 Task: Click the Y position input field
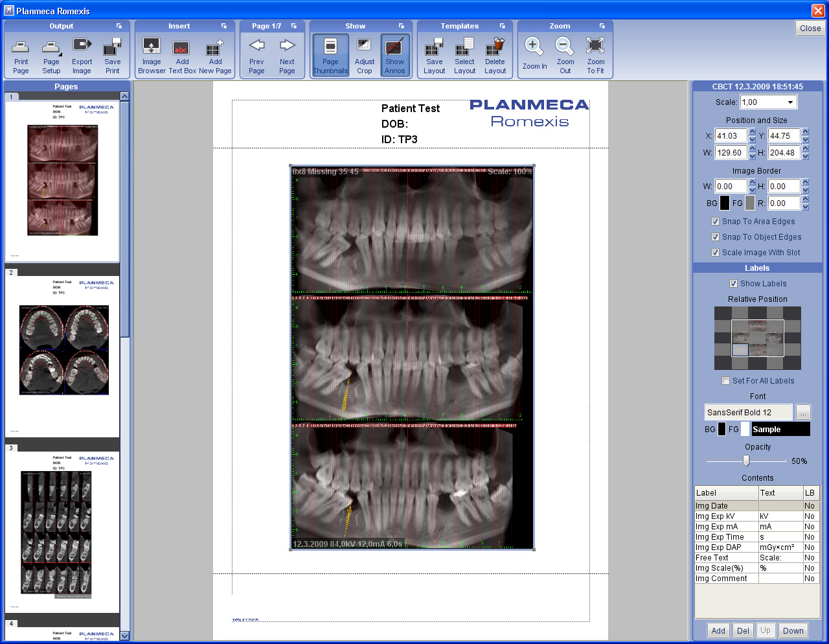click(784, 136)
